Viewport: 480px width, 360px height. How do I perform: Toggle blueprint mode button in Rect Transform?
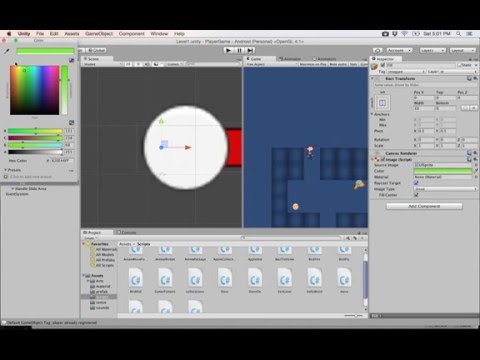pyautogui.click(x=466, y=108)
